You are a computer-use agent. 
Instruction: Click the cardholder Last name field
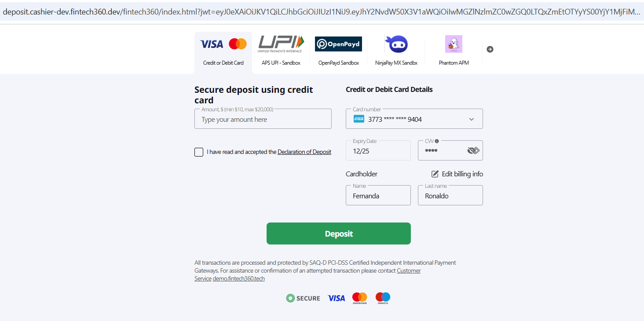pos(450,196)
